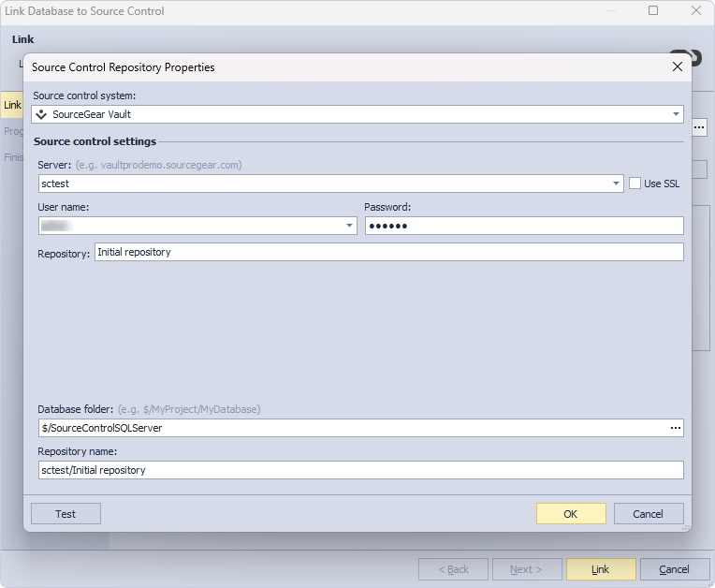Click Cancel in the Link Database wizard
The height and width of the screenshot is (588, 715).
pos(675,569)
